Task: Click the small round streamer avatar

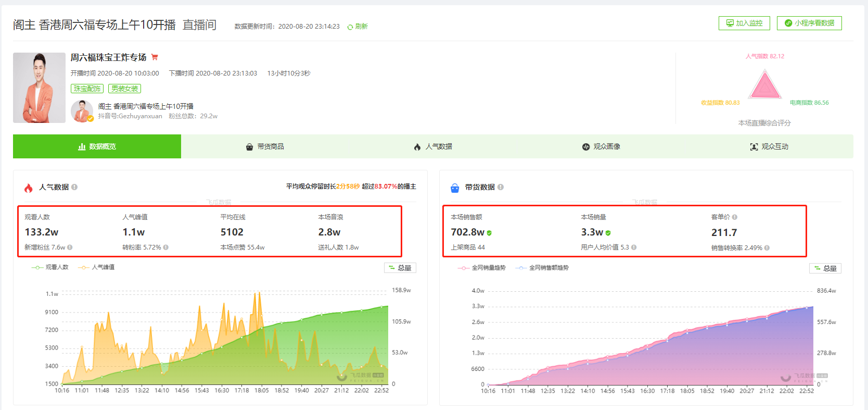Action: pos(82,111)
